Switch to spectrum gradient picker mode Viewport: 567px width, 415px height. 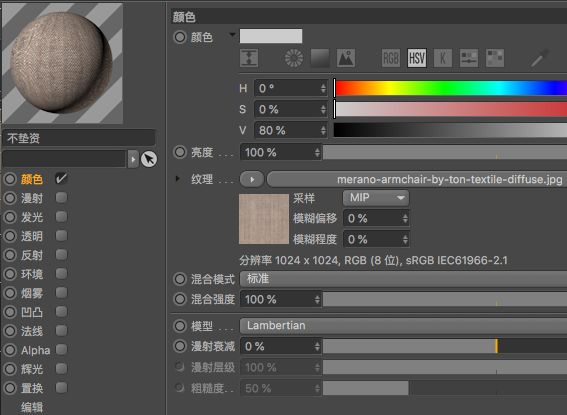point(320,58)
